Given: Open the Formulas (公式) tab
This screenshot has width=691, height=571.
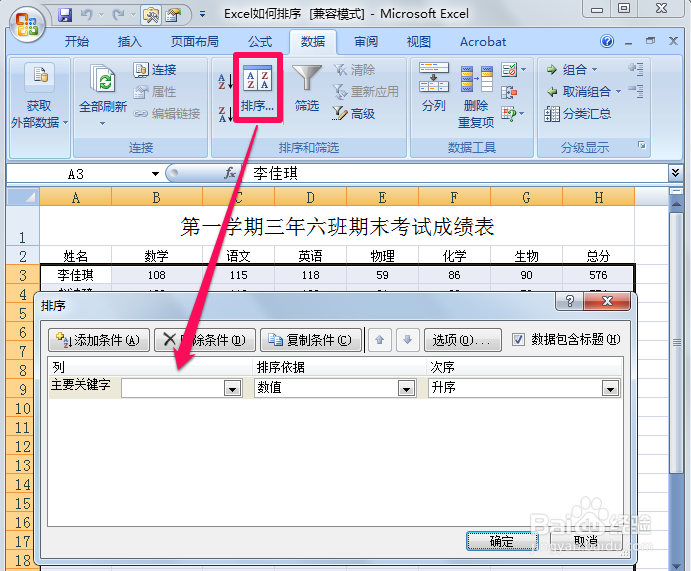Looking at the screenshot, I should (260, 41).
